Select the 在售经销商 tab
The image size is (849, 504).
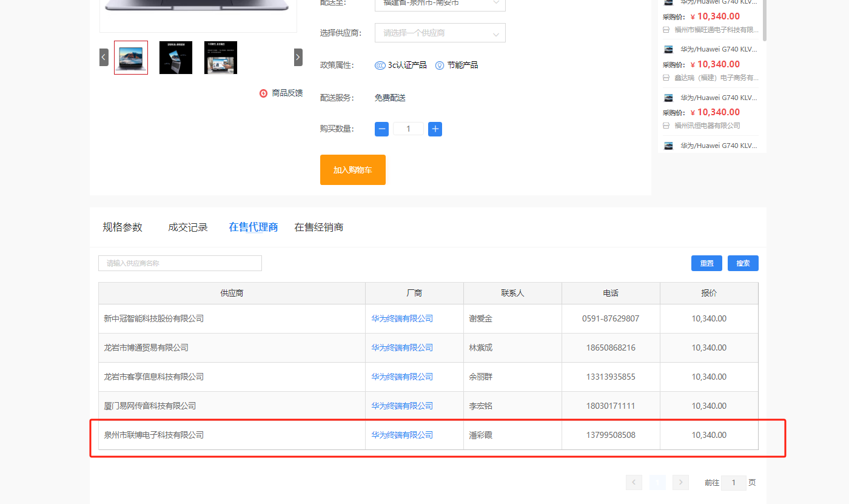click(x=319, y=227)
